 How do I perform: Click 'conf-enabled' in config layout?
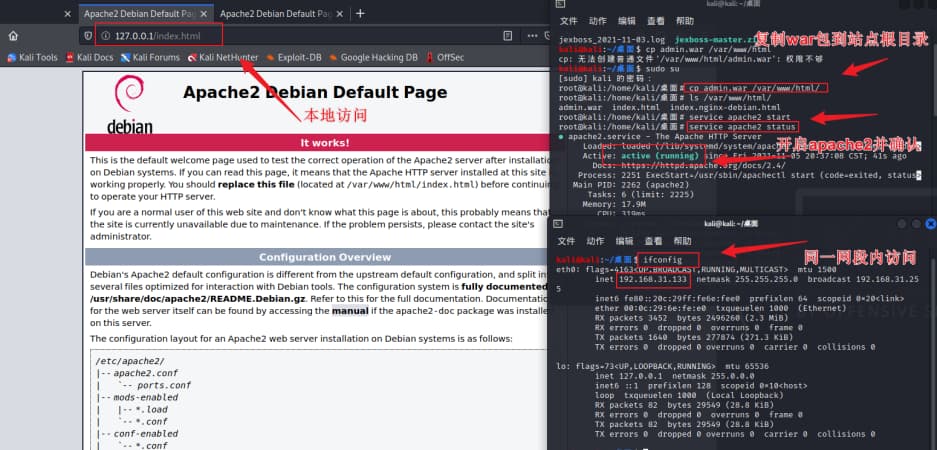[146, 433]
